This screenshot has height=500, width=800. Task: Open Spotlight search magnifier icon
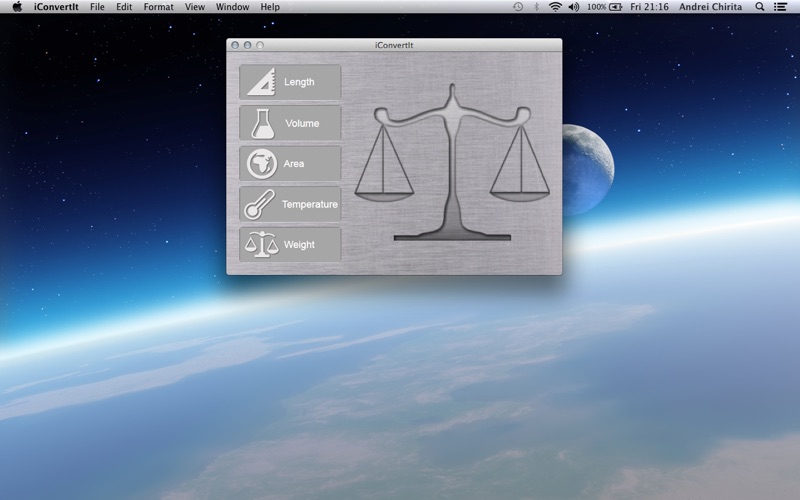pyautogui.click(x=760, y=7)
